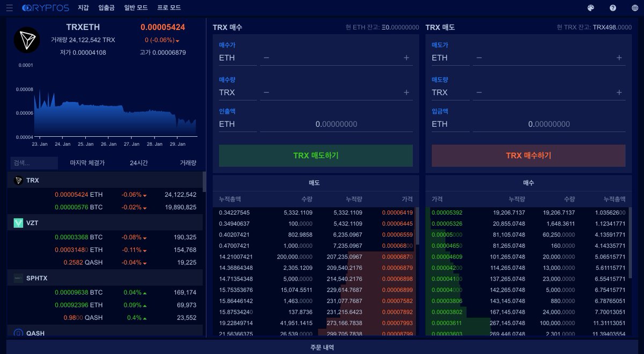
Task: Open the hamburger menu icon
Action: point(9,8)
